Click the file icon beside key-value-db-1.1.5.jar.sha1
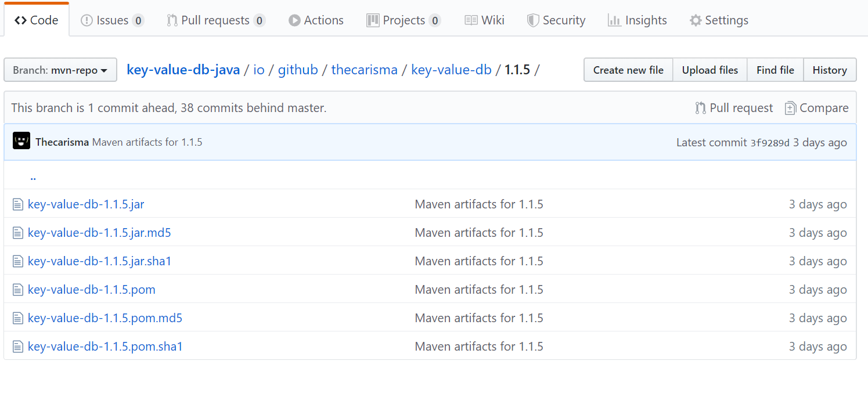The height and width of the screenshot is (393, 868). (18, 261)
